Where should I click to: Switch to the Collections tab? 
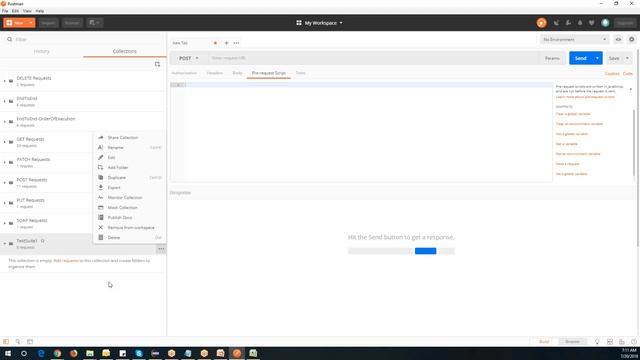tap(124, 51)
